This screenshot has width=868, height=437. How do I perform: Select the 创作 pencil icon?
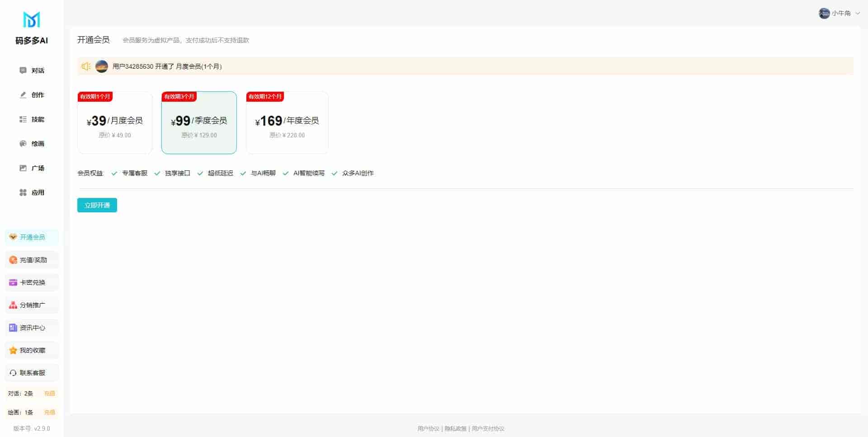[x=23, y=95]
